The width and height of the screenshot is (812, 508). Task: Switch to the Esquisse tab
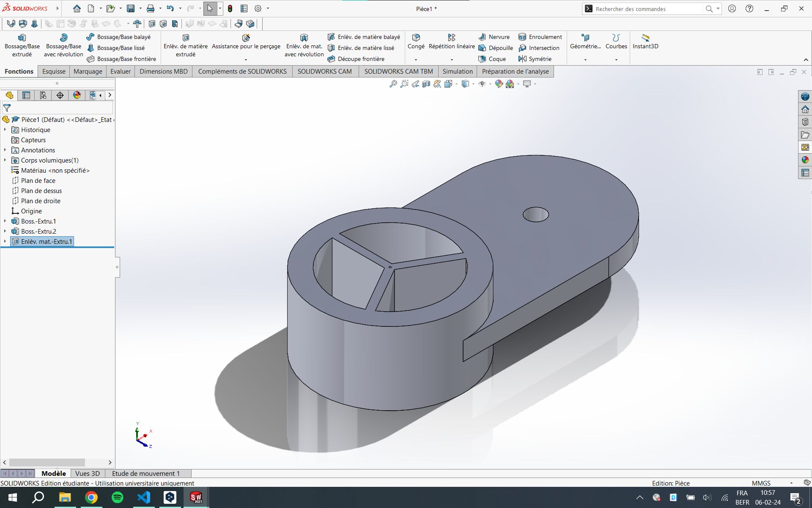[x=54, y=71]
